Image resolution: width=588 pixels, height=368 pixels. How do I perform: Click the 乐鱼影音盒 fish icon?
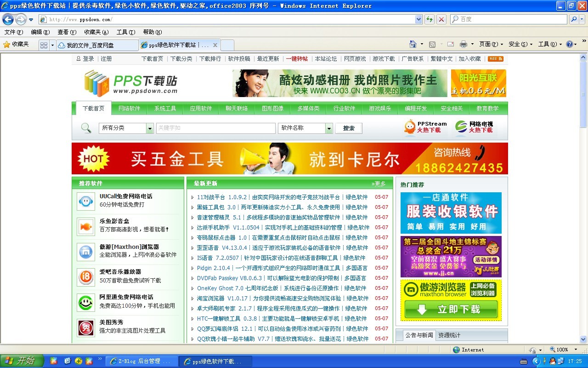(x=86, y=226)
